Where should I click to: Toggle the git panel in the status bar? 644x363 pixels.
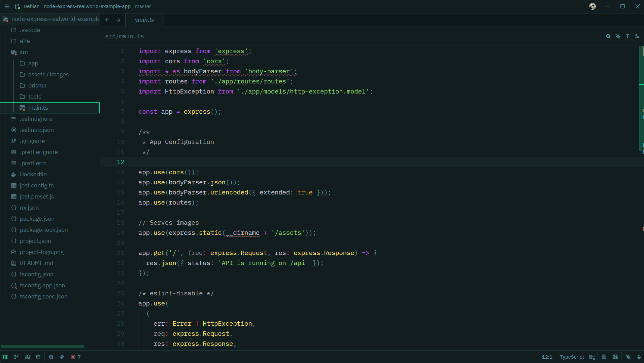[x=16, y=357]
